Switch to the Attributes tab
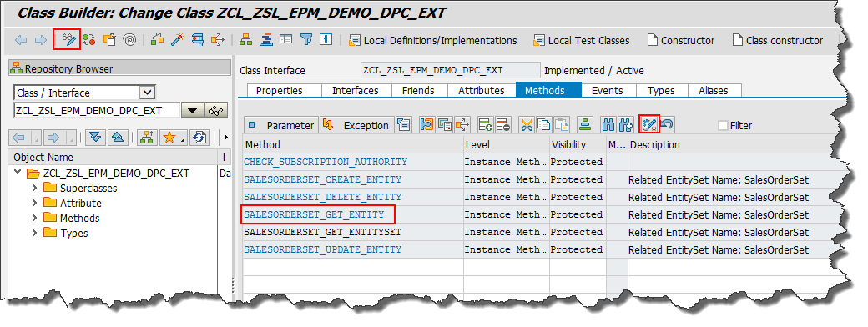This screenshot has height=327, width=868. pyautogui.click(x=481, y=90)
